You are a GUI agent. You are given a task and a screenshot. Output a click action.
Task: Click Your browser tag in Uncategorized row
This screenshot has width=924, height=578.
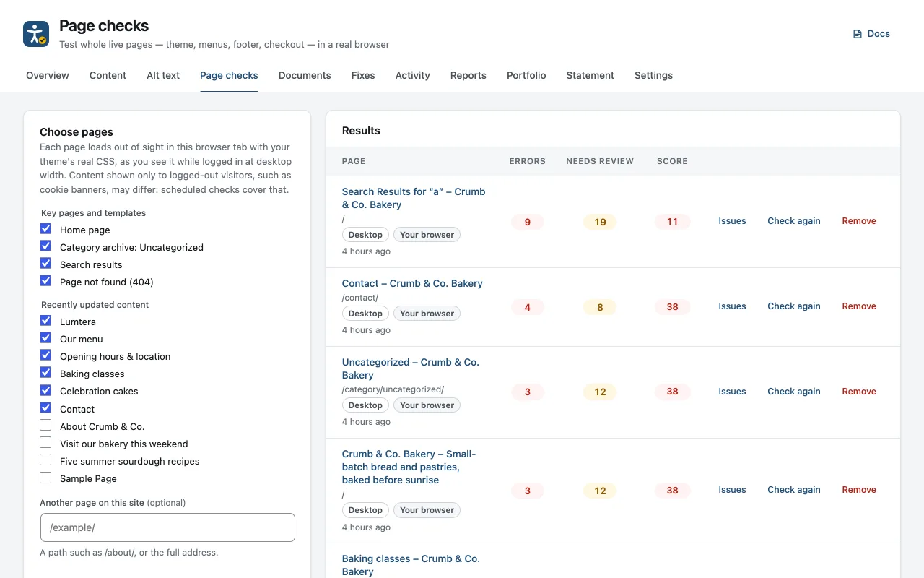coord(427,405)
